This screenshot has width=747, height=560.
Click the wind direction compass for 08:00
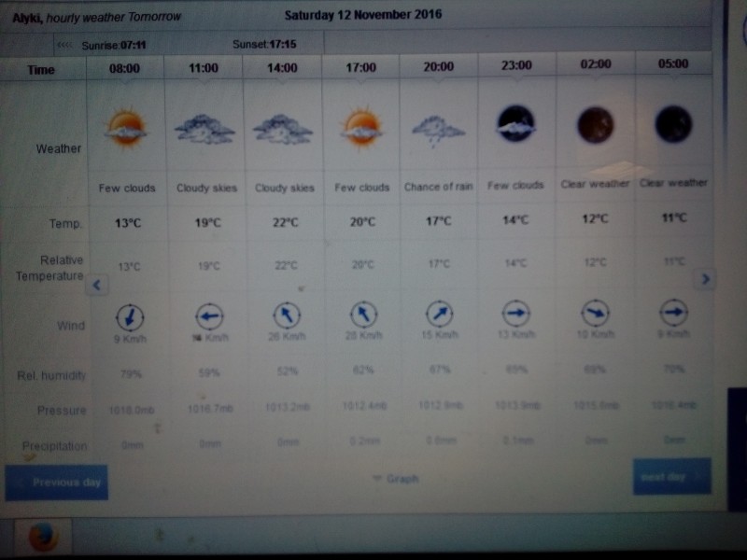(130, 316)
